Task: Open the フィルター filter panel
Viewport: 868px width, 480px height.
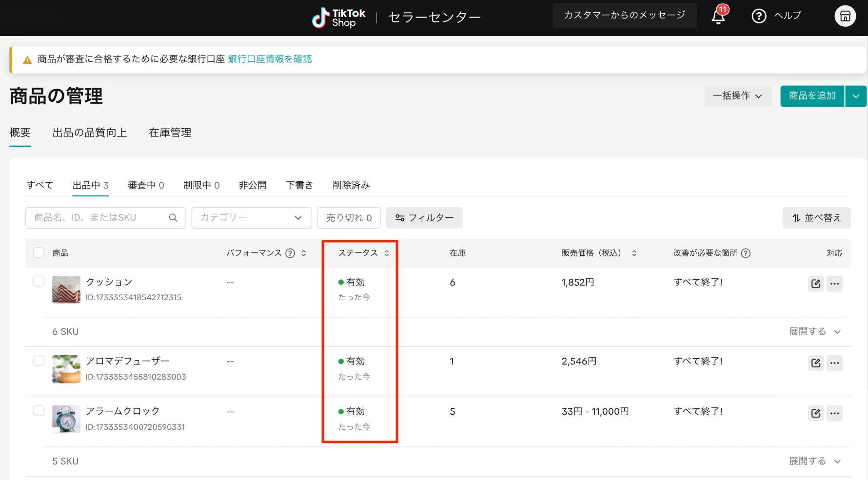Action: click(424, 218)
